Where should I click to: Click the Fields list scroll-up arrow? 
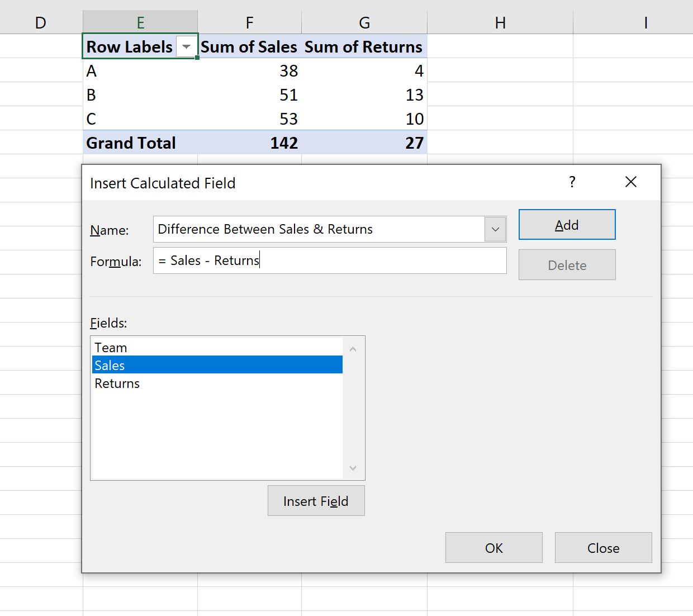[353, 349]
